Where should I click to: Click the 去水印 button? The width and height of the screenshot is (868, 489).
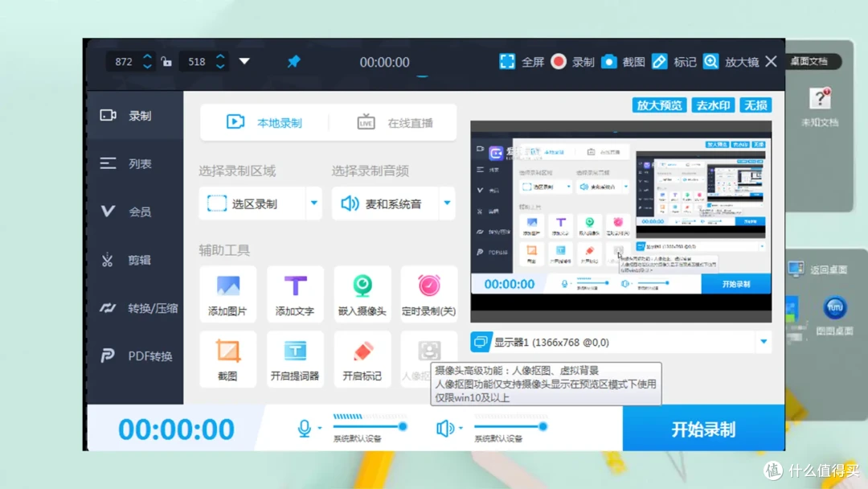[x=713, y=105]
